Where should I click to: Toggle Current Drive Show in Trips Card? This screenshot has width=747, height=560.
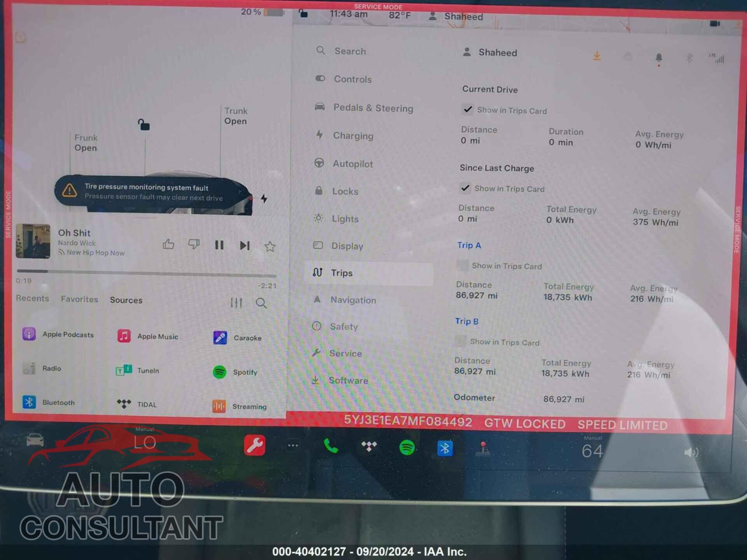tap(468, 109)
